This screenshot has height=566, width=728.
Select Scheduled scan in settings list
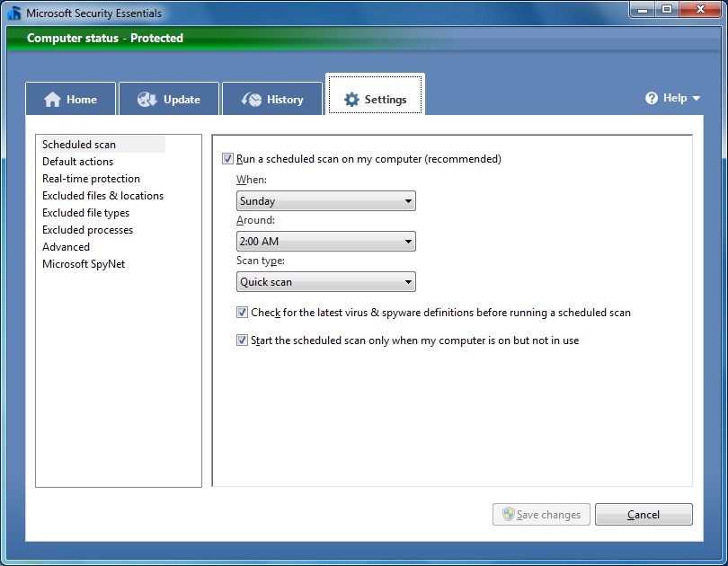(x=102, y=145)
